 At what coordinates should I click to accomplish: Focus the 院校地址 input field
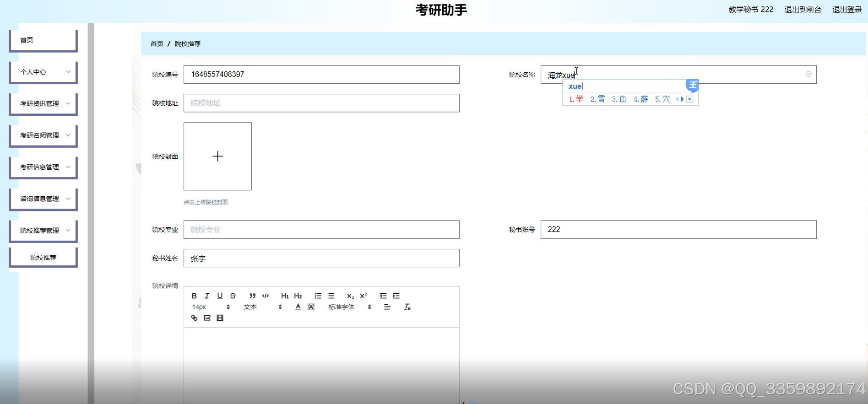click(321, 103)
